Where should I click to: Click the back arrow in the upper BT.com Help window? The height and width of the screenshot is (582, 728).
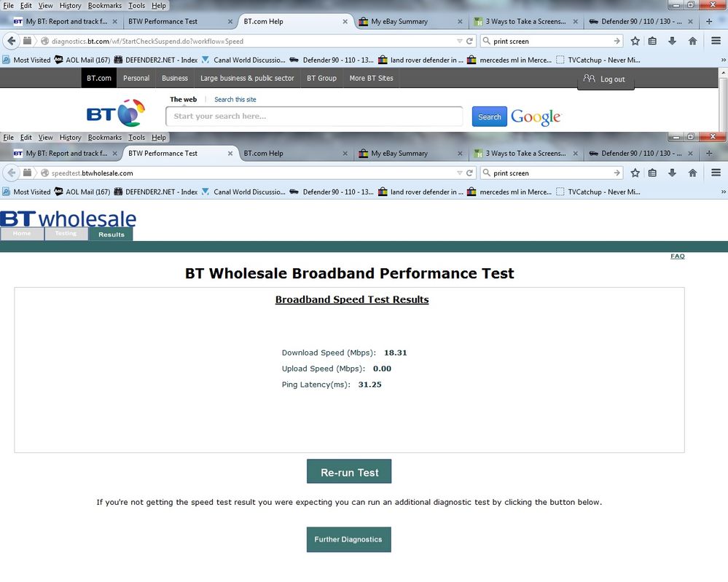click(11, 41)
